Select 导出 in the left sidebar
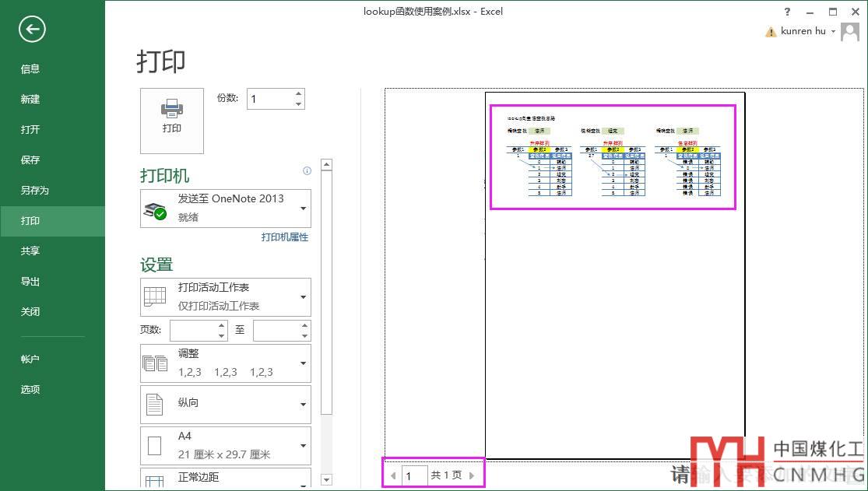Viewport: 868px width, 491px height. point(30,282)
